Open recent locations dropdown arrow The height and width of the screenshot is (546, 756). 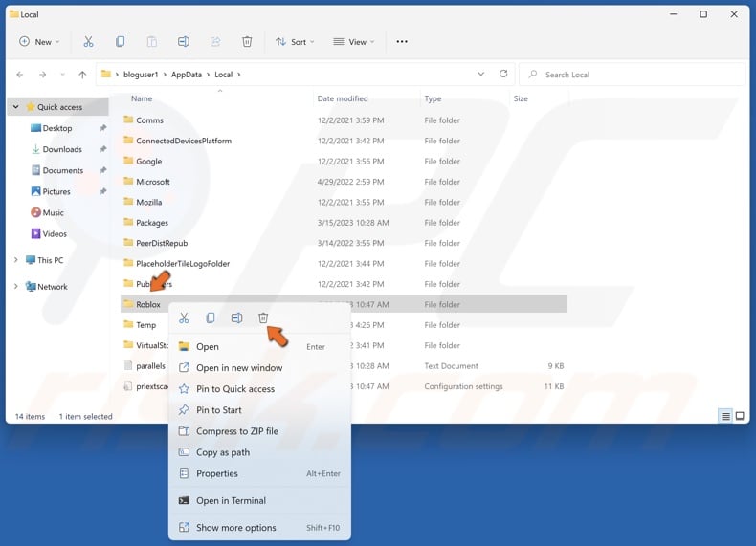click(62, 75)
